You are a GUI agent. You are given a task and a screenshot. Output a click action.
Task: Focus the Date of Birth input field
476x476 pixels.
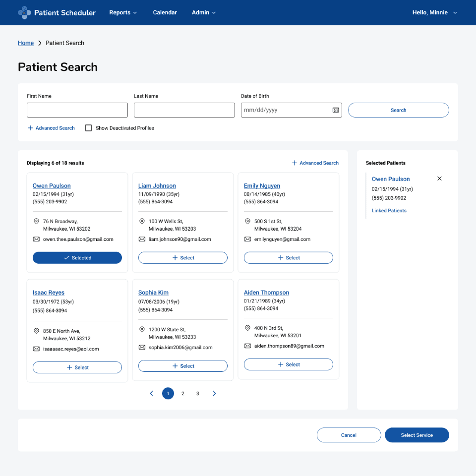pos(292,110)
